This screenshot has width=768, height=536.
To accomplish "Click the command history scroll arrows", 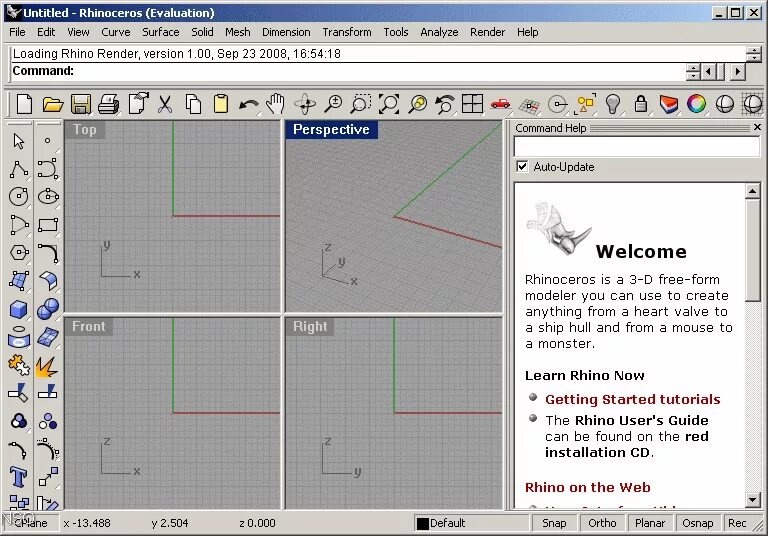I will [x=754, y=53].
